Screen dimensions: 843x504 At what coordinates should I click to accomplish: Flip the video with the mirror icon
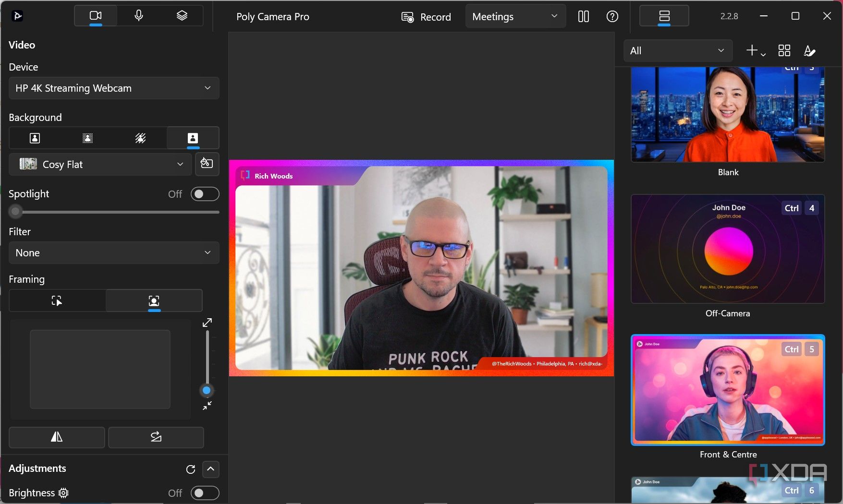coord(57,437)
